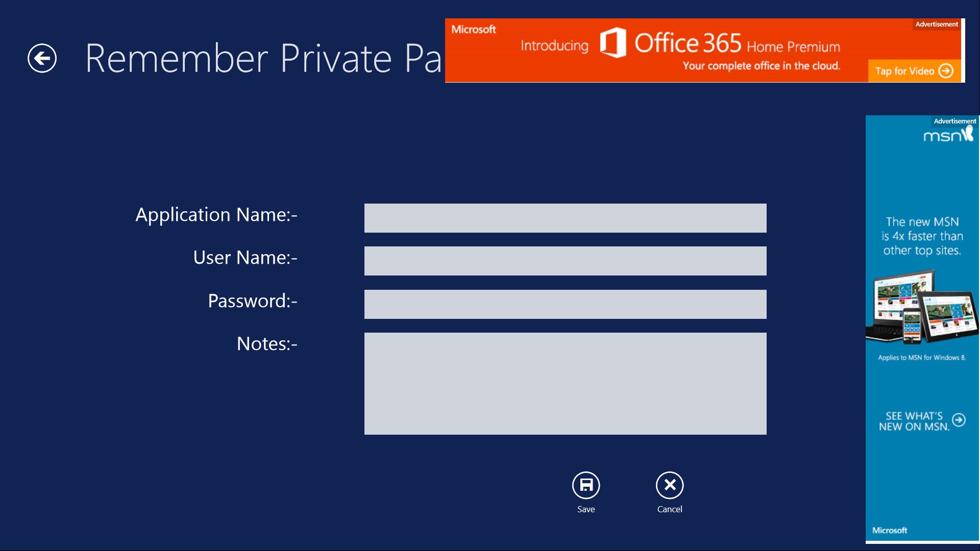Image resolution: width=980 pixels, height=551 pixels.
Task: Click the MSN devices image in sidebar ad
Action: pos(922,307)
